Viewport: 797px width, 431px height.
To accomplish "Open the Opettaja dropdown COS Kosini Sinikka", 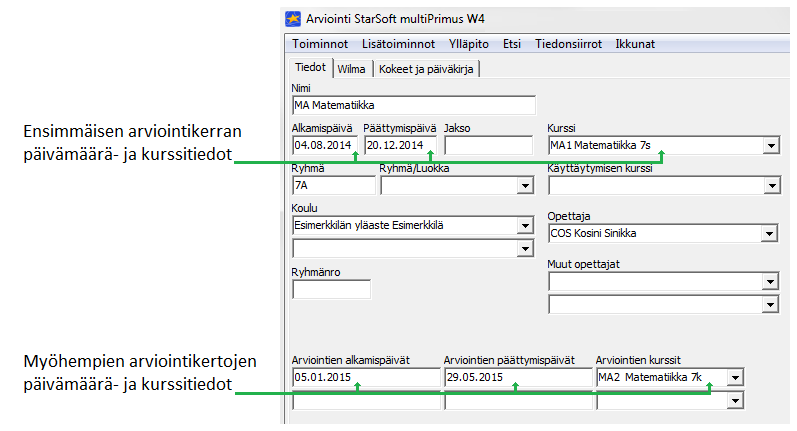I will coord(769,234).
